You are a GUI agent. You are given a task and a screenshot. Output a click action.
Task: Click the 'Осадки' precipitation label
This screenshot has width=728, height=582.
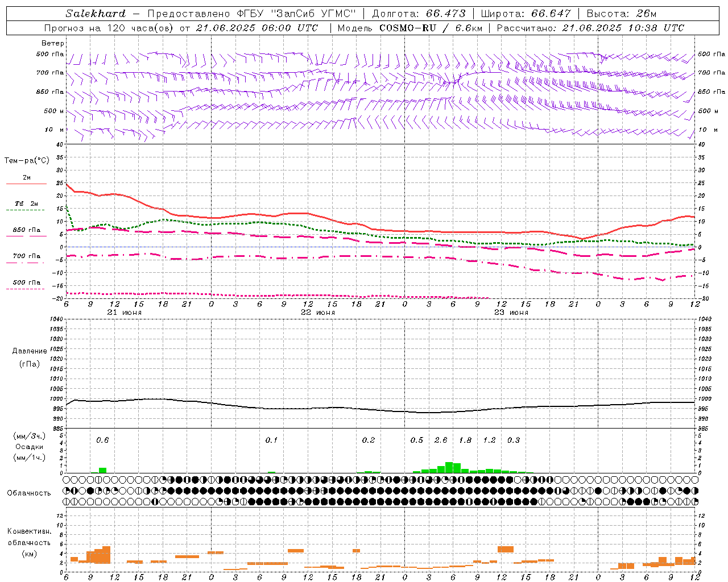click(x=28, y=447)
